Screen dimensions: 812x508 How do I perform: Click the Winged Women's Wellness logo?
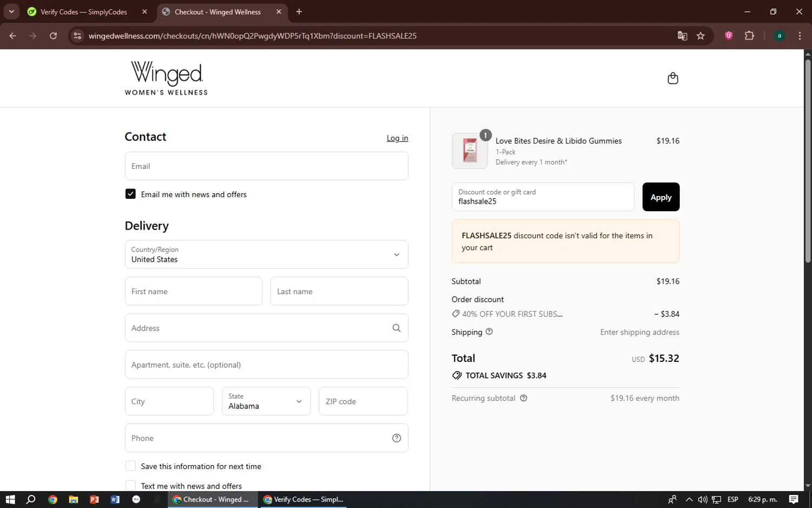(x=166, y=78)
